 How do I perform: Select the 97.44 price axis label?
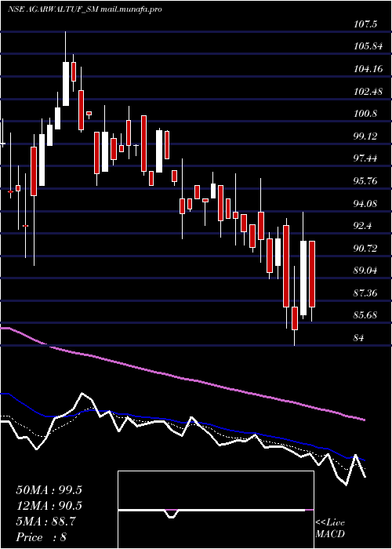(x=366, y=159)
